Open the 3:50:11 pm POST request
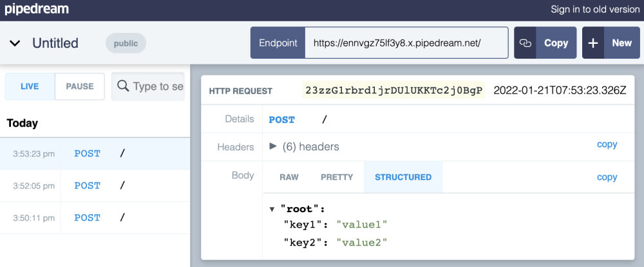The height and width of the screenshot is (267, 644). 88,218
